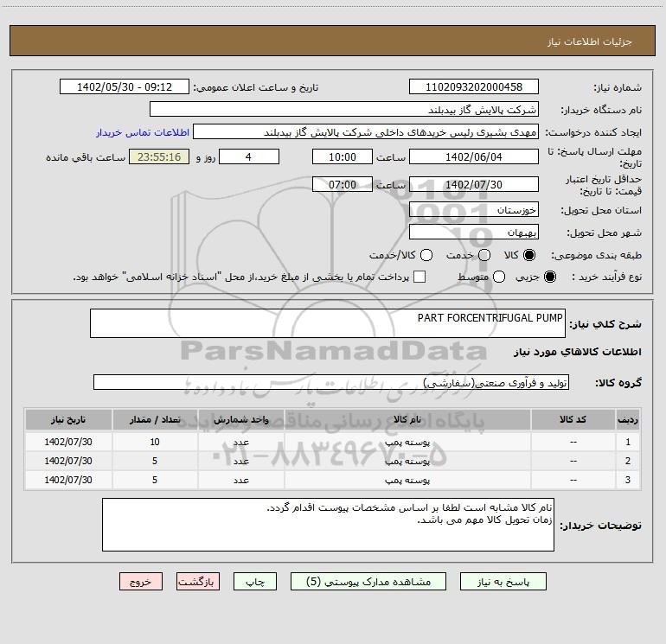Click unit عدد in row 3
This screenshot has width=666, height=644.
pyautogui.click(x=240, y=480)
